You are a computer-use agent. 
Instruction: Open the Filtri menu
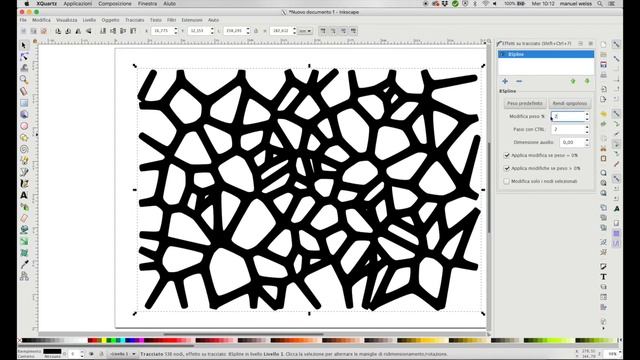pyautogui.click(x=171, y=20)
